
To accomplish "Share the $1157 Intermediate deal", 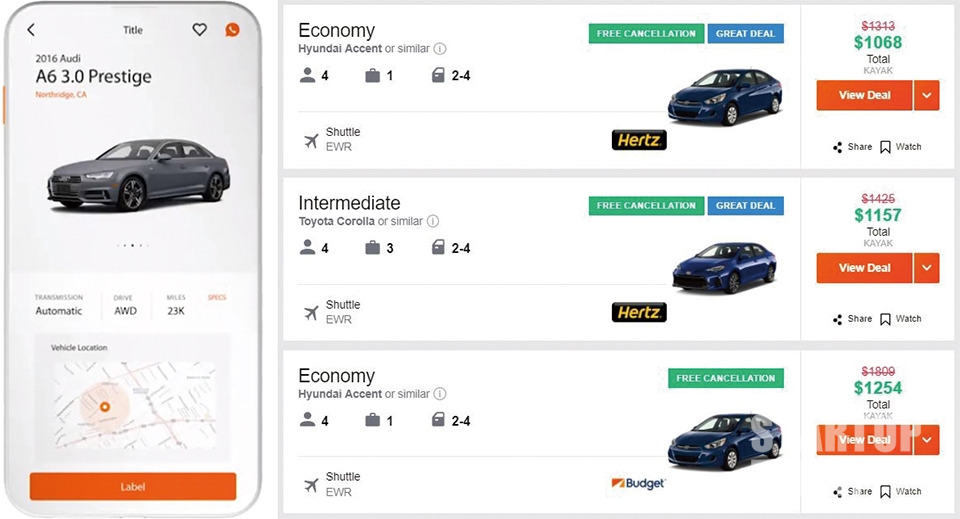I will (852, 319).
